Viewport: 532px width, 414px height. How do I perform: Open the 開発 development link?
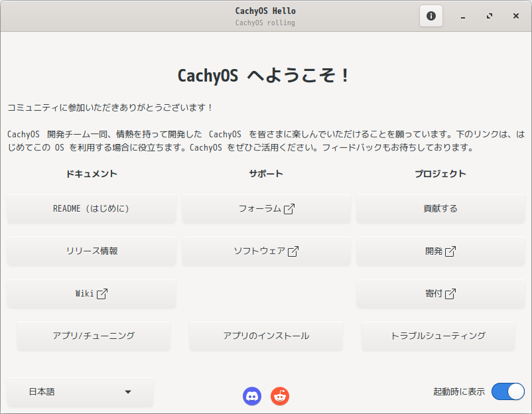pyautogui.click(x=440, y=251)
